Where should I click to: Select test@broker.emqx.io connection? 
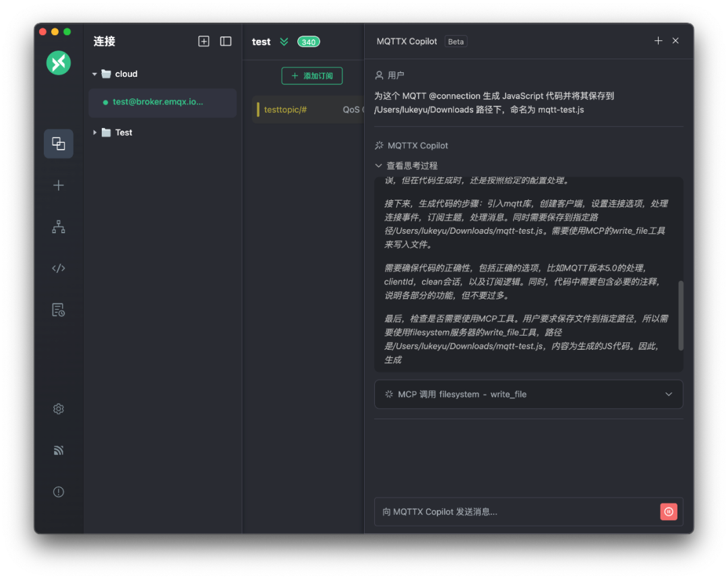tap(162, 102)
